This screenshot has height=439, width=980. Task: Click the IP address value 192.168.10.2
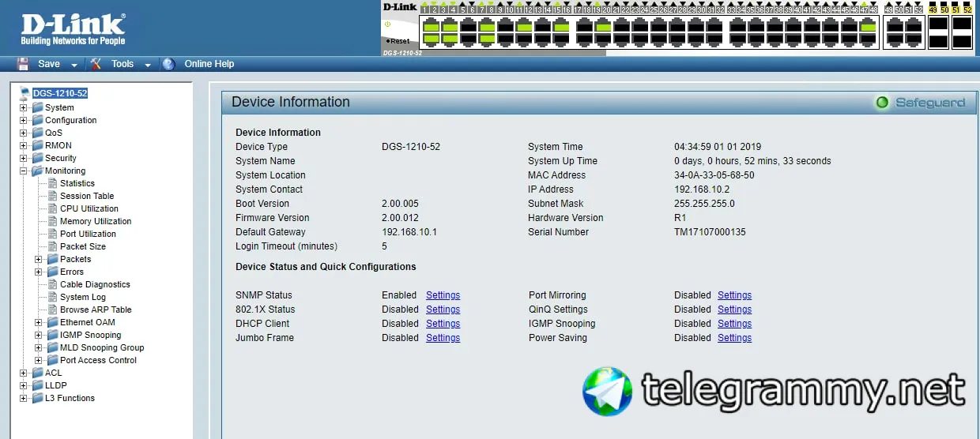[702, 189]
